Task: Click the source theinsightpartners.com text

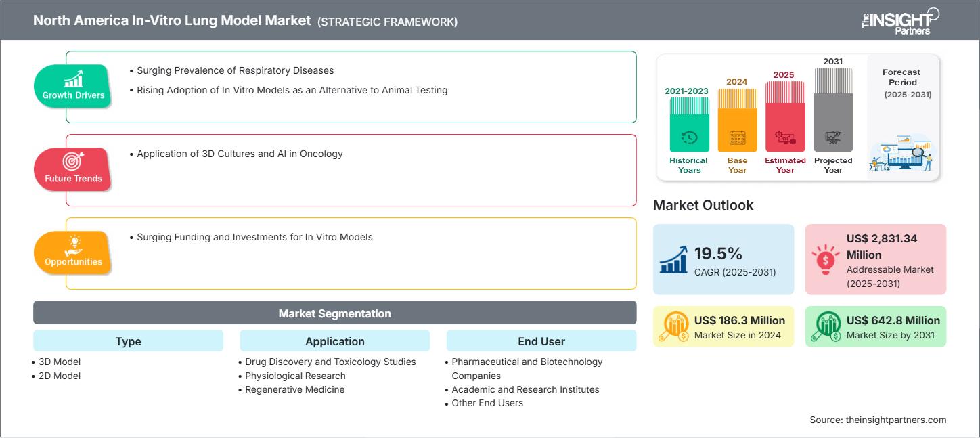Action: click(878, 420)
